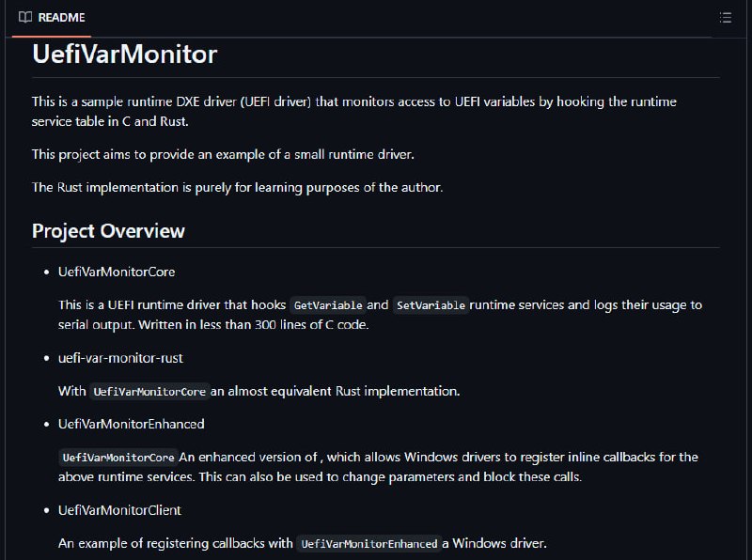This screenshot has width=752, height=560.
Task: Click UefiVarMonitorCore code tag after 'With'
Action: coord(149,391)
